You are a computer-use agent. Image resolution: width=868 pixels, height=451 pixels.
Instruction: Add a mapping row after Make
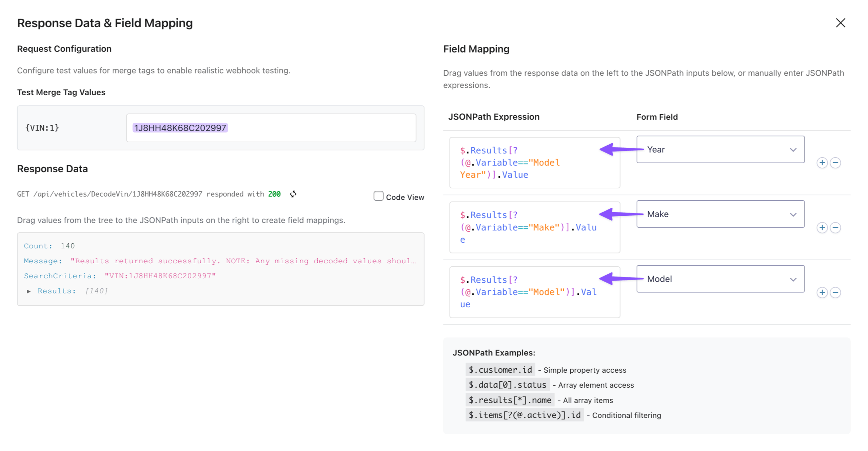(x=822, y=227)
